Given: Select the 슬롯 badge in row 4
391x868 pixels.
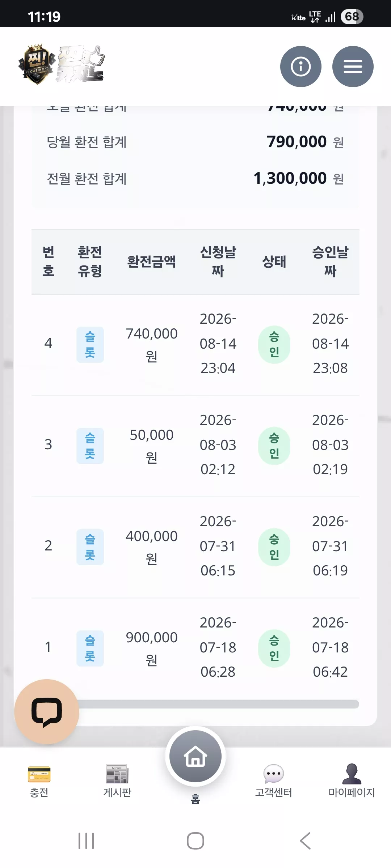Looking at the screenshot, I should (x=90, y=344).
